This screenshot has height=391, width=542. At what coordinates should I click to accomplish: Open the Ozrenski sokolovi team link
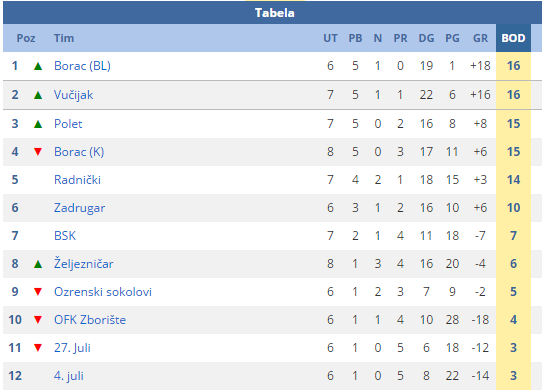[x=103, y=292]
